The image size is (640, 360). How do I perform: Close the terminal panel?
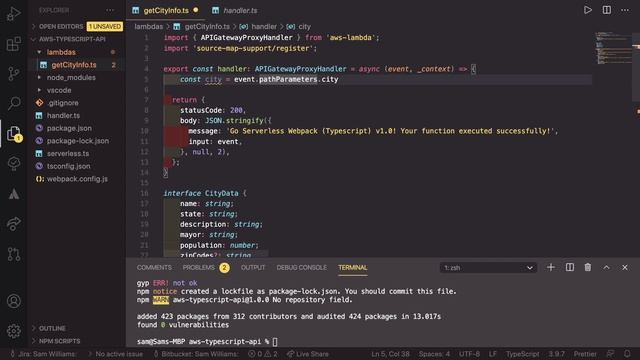625,267
